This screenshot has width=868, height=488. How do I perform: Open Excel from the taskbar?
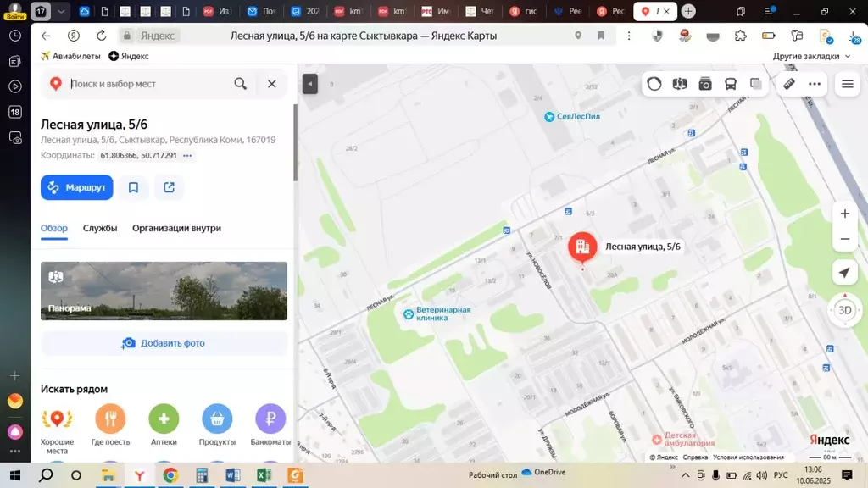(264, 475)
